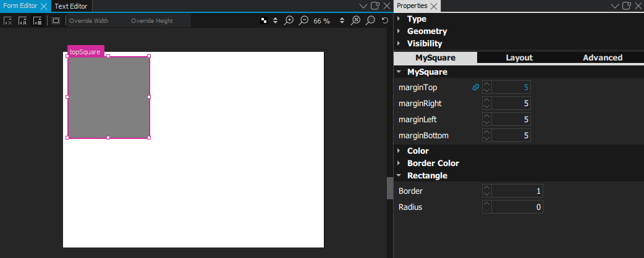Viewport: 644px width, 258px height.
Task: Click the marginLeft value field
Action: 511,119
